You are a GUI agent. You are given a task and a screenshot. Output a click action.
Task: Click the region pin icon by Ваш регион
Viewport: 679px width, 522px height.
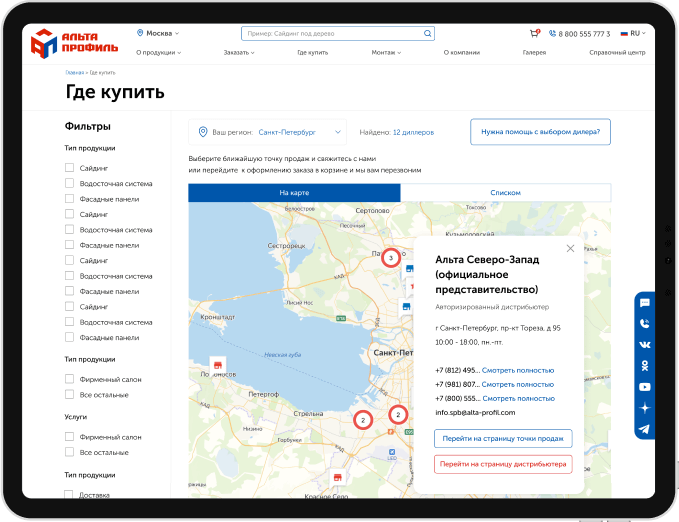tap(203, 132)
